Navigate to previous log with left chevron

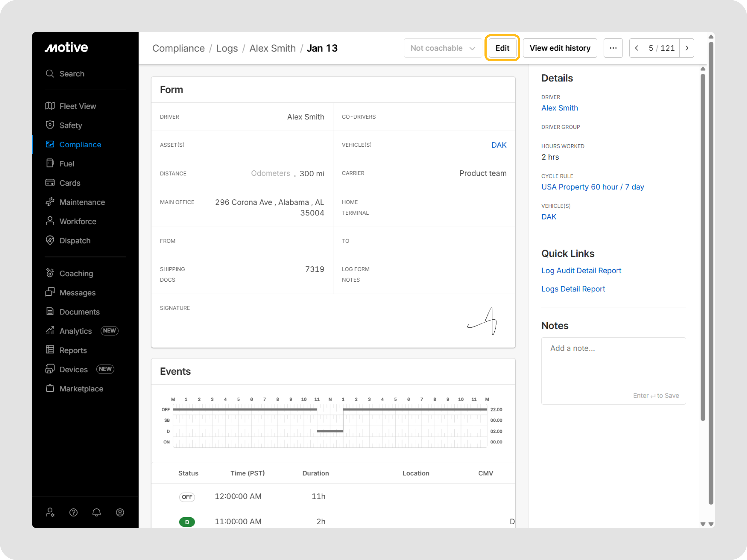click(x=637, y=48)
